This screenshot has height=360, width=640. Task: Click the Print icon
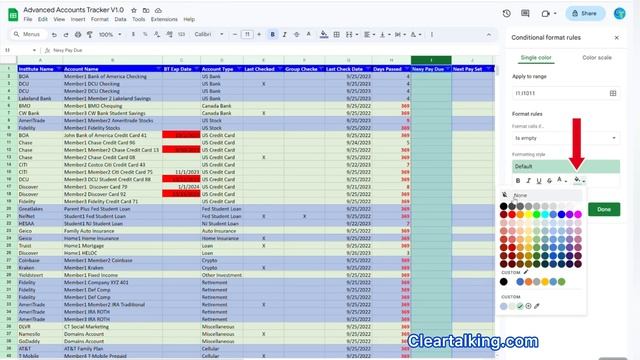(x=78, y=35)
